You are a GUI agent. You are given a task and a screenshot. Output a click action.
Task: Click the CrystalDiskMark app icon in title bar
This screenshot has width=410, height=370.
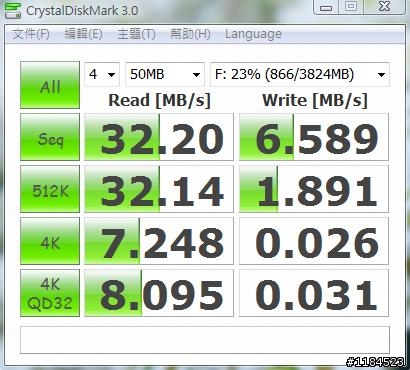tap(12, 10)
